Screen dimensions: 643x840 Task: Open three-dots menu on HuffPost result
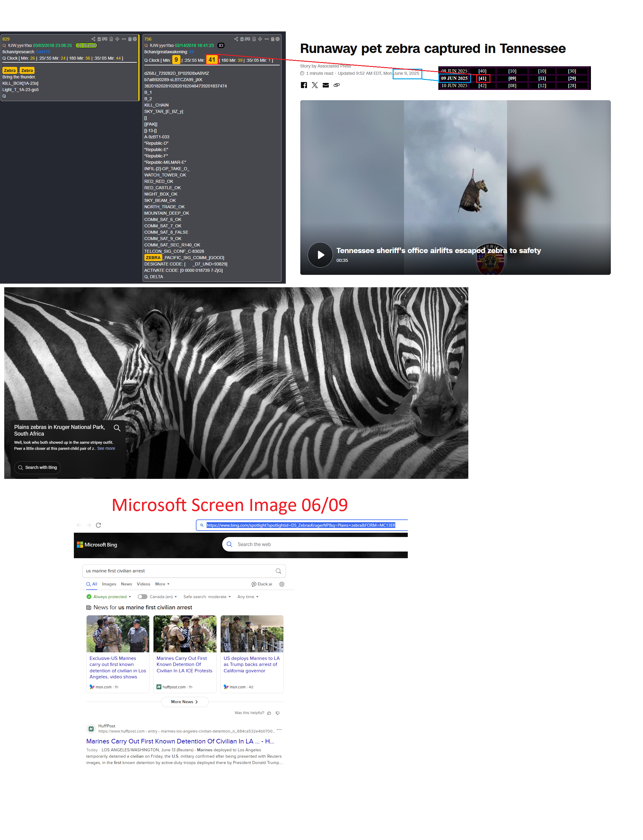click(x=279, y=730)
